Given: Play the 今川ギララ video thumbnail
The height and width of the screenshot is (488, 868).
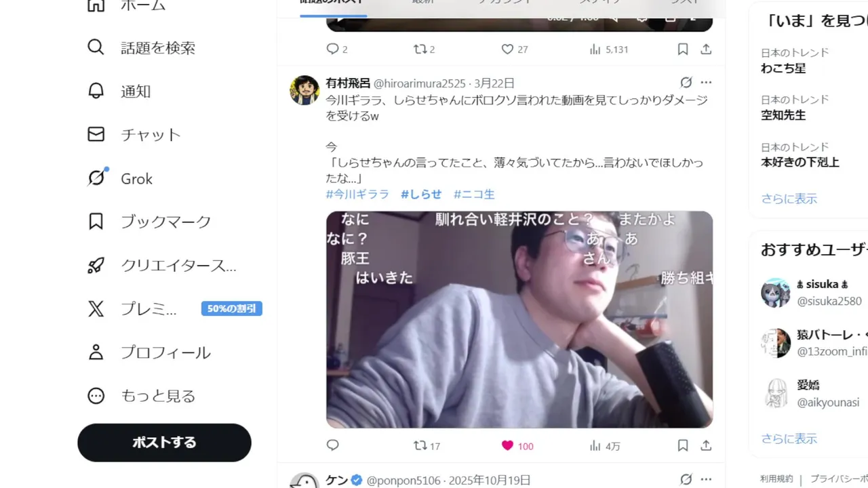Looking at the screenshot, I should point(519,319).
